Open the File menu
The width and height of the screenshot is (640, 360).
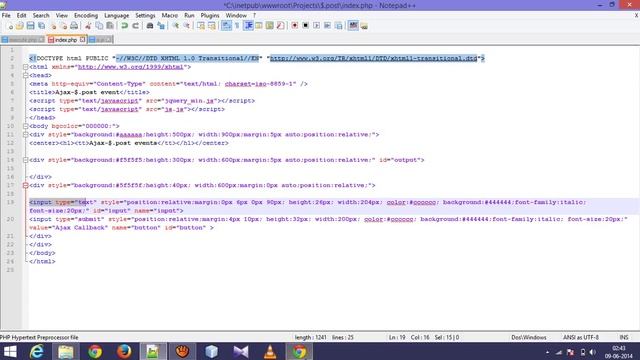[6, 16]
